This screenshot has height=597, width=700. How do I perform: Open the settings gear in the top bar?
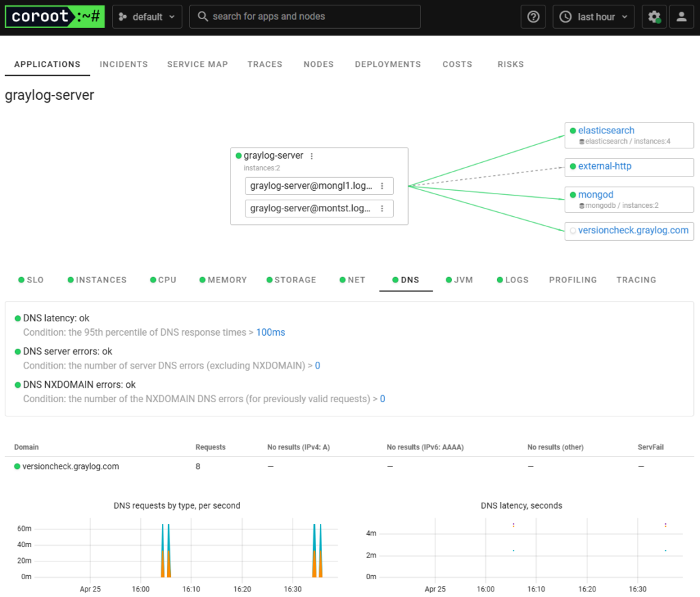(654, 16)
